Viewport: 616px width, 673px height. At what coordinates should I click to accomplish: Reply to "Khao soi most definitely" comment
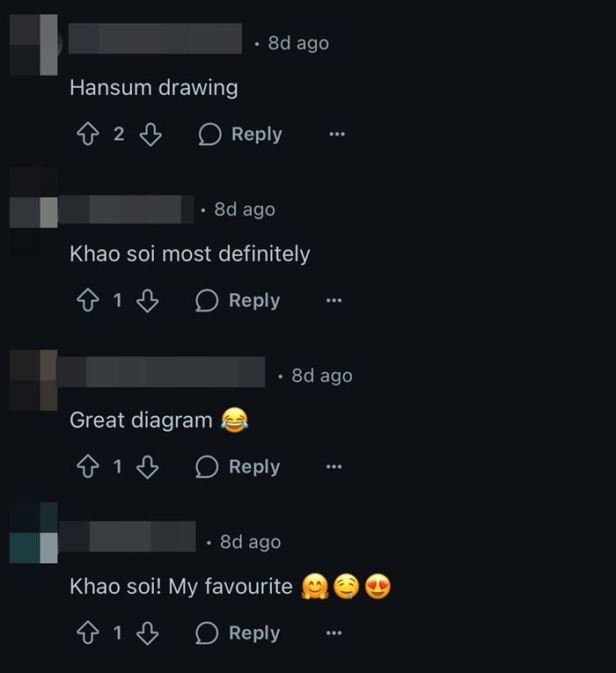point(238,301)
